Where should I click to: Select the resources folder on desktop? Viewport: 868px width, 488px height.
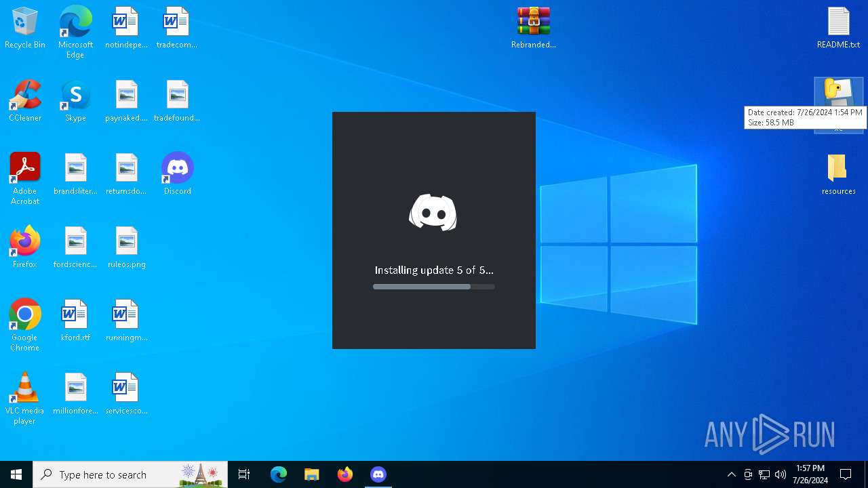[838, 175]
